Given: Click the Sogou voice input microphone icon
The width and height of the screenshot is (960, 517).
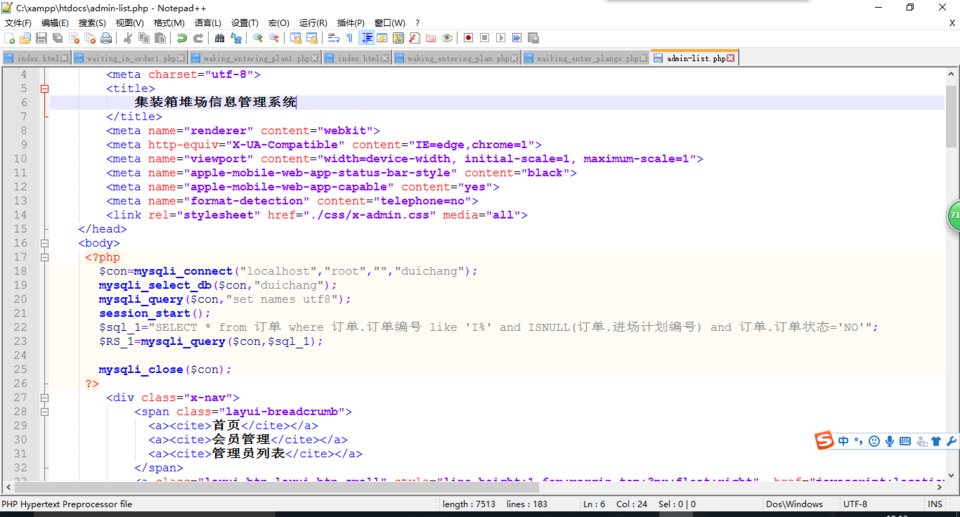Looking at the screenshot, I should coord(890,441).
